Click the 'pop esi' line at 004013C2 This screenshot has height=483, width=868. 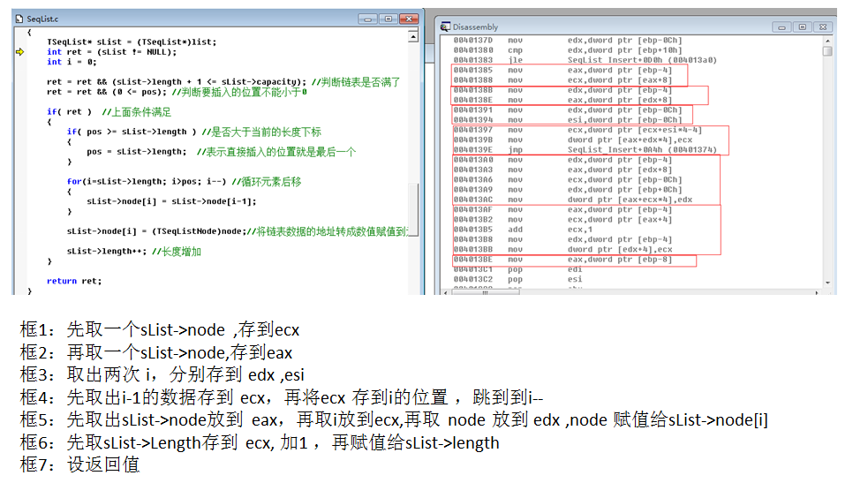coord(518,279)
